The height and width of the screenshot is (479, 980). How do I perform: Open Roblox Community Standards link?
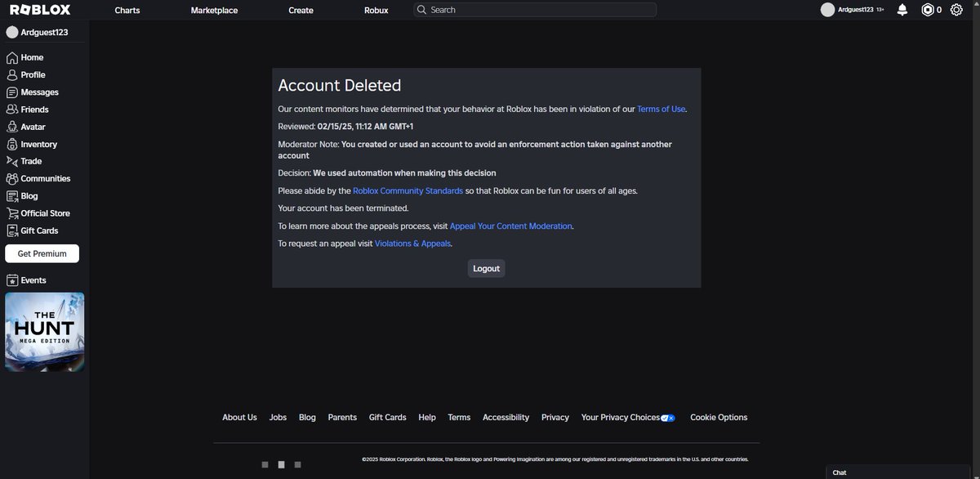click(408, 190)
